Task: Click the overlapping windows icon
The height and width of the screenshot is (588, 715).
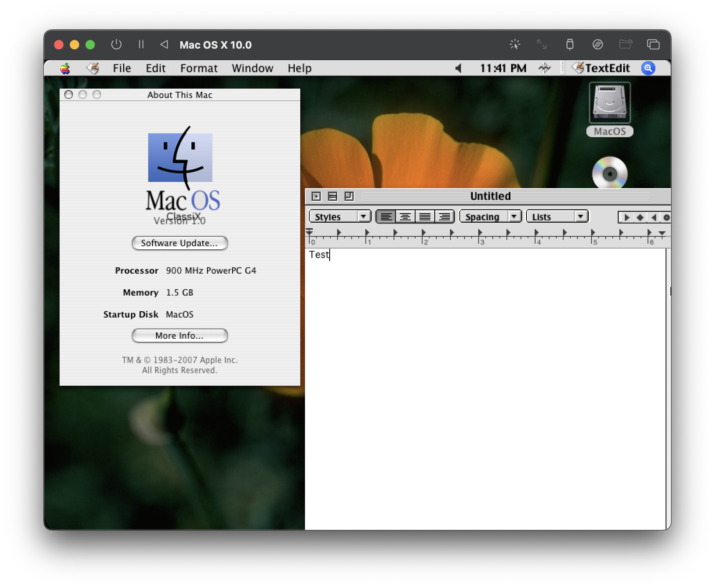Action: click(653, 44)
